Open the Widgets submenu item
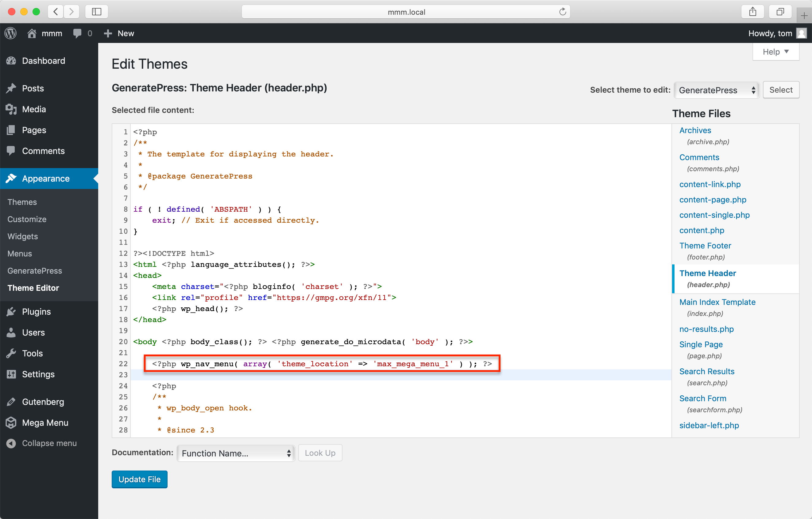Image resolution: width=812 pixels, height=519 pixels. click(x=23, y=236)
